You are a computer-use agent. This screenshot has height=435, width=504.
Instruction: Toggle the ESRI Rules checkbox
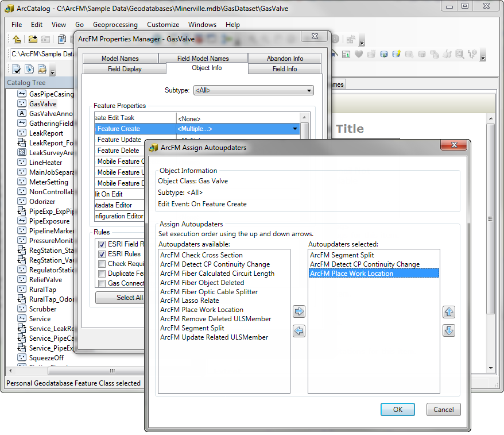click(102, 254)
